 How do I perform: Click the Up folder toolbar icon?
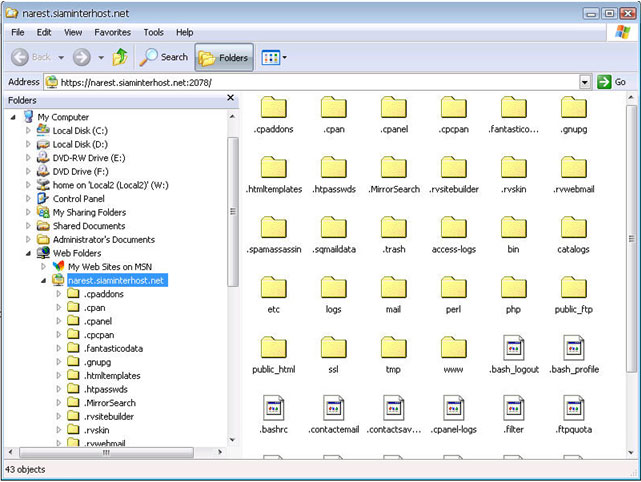click(x=120, y=57)
